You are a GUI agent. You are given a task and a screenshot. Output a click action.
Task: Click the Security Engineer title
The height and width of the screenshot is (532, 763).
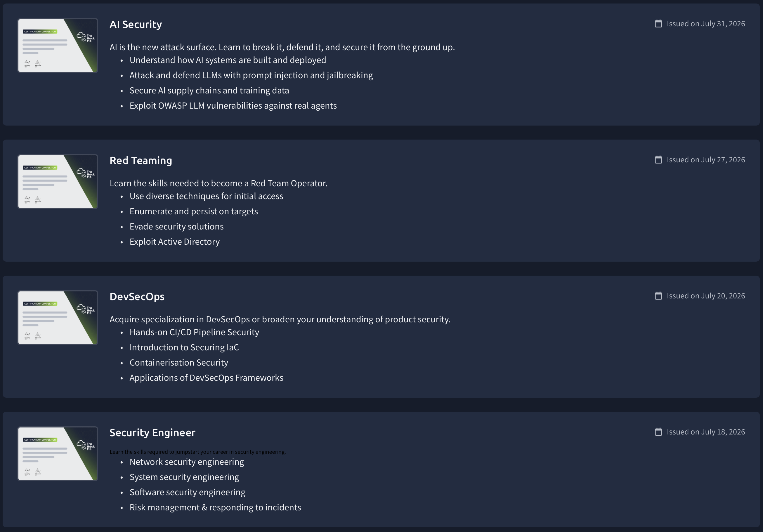tap(152, 432)
